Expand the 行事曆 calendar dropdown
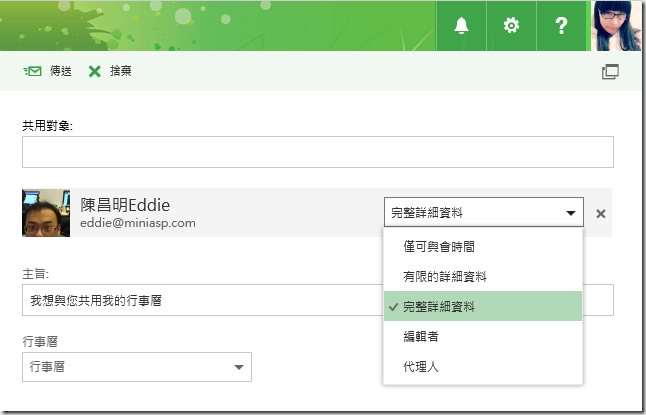The height and width of the screenshot is (415, 646). coord(137,367)
